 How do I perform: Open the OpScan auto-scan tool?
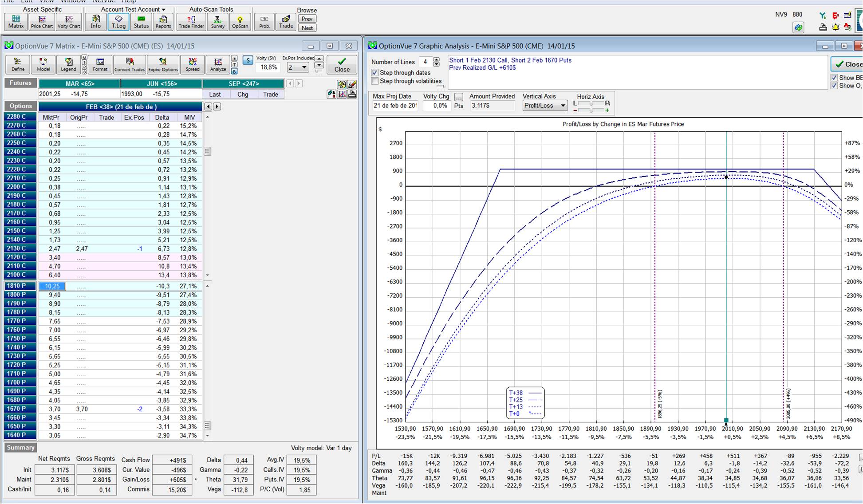click(x=240, y=21)
